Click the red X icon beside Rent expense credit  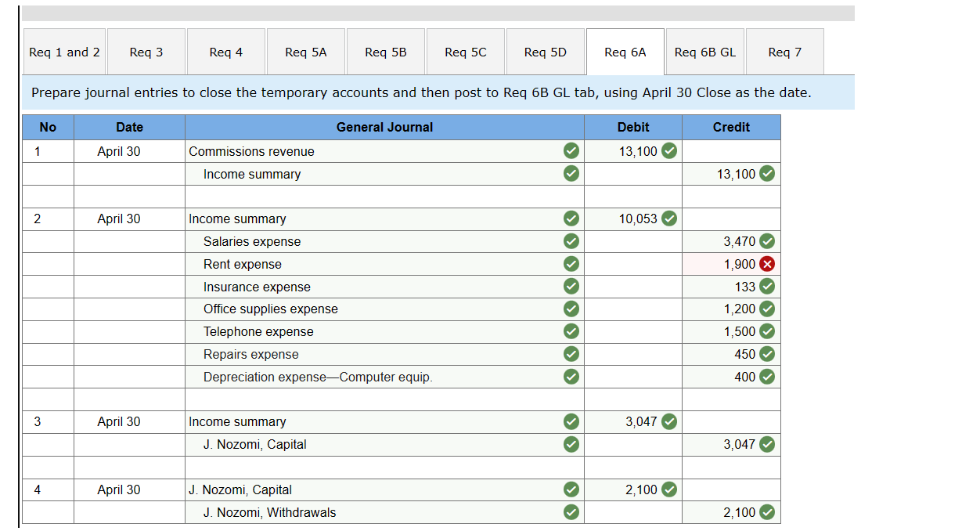(766, 264)
